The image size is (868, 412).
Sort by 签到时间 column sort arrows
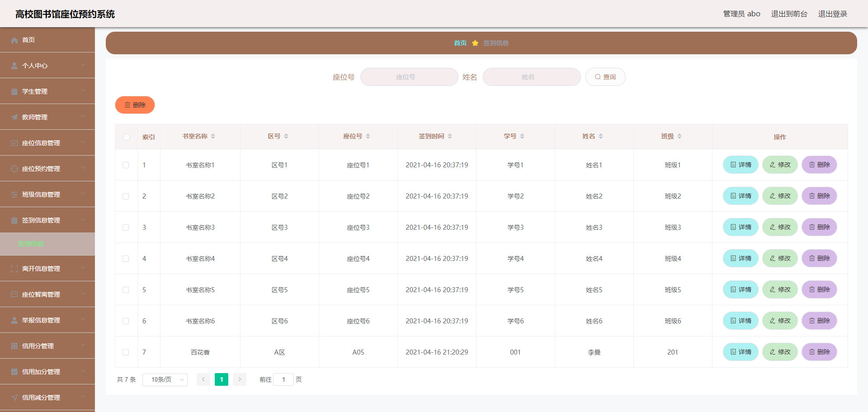(450, 137)
